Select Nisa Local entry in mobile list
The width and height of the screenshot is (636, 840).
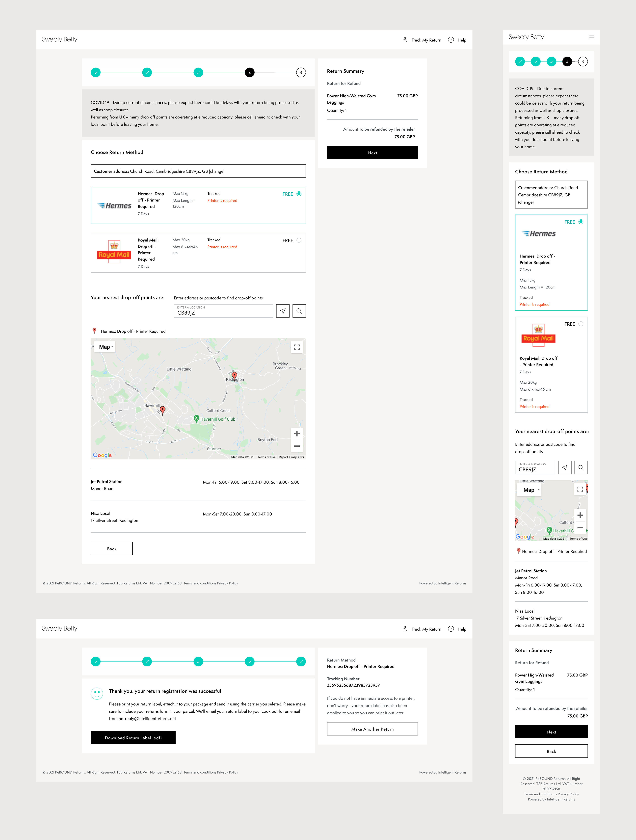tap(551, 618)
